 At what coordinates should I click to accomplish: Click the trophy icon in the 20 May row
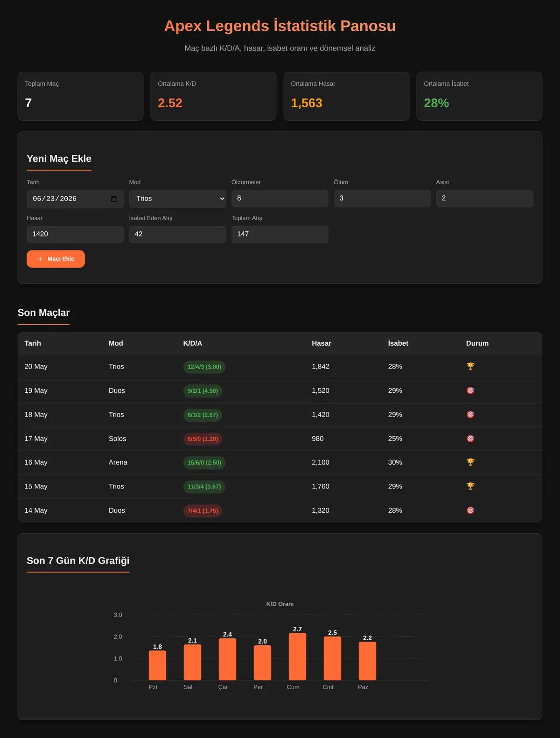click(x=470, y=367)
